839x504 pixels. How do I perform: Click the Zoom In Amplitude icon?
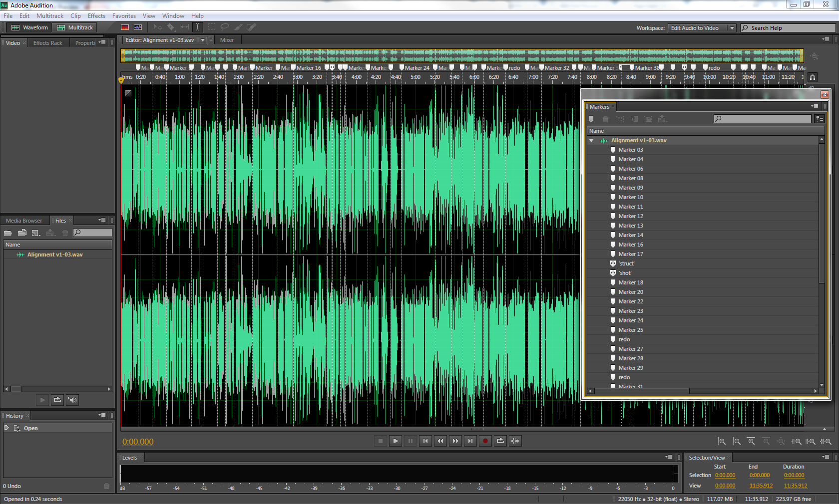coord(721,442)
